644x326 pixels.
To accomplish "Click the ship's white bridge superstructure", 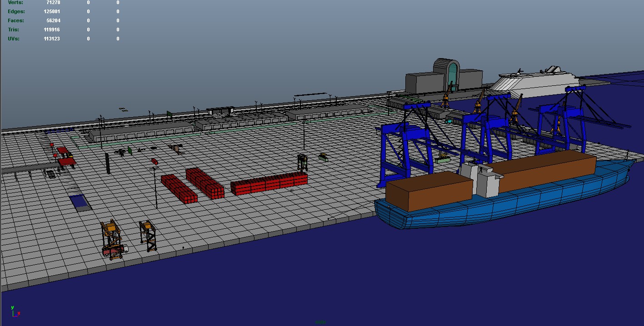I will [482, 179].
